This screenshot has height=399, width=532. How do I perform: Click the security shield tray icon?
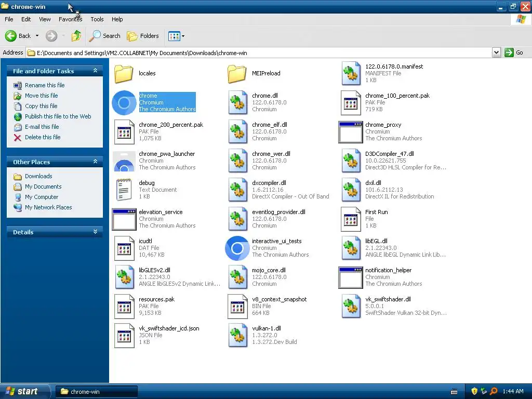(474, 391)
